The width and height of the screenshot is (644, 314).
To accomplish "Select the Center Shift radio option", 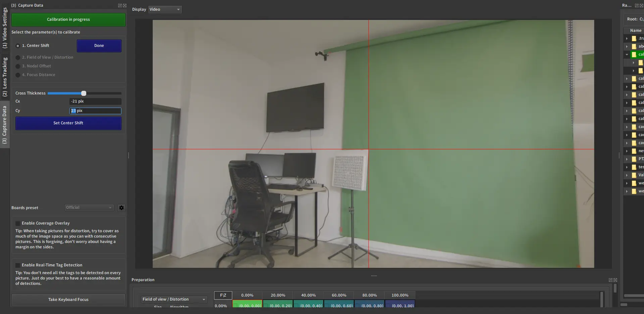I will click(x=18, y=46).
